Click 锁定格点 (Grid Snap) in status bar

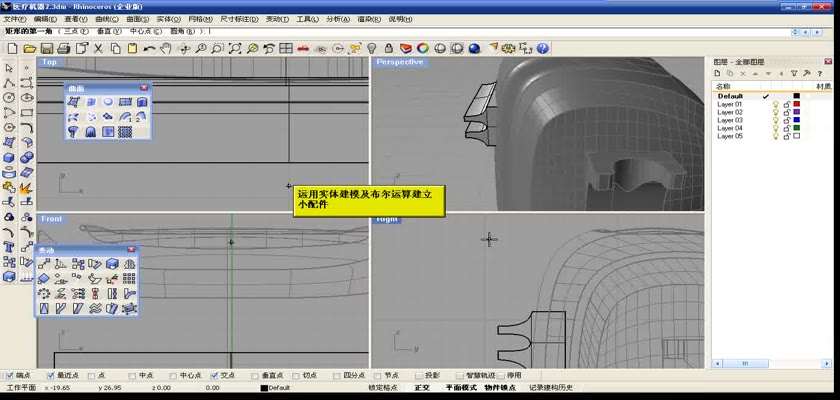click(x=384, y=387)
